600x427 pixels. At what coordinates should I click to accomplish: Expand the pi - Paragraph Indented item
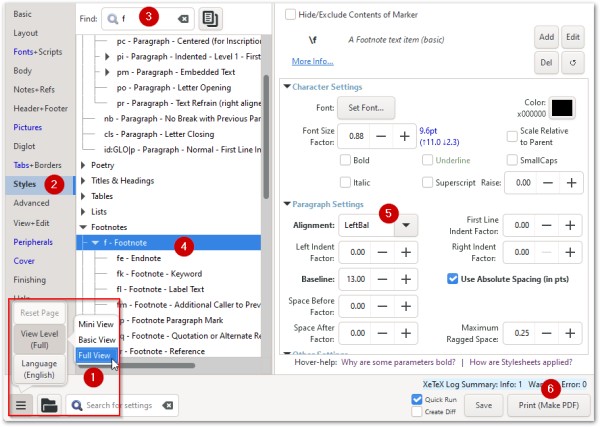pyautogui.click(x=108, y=57)
